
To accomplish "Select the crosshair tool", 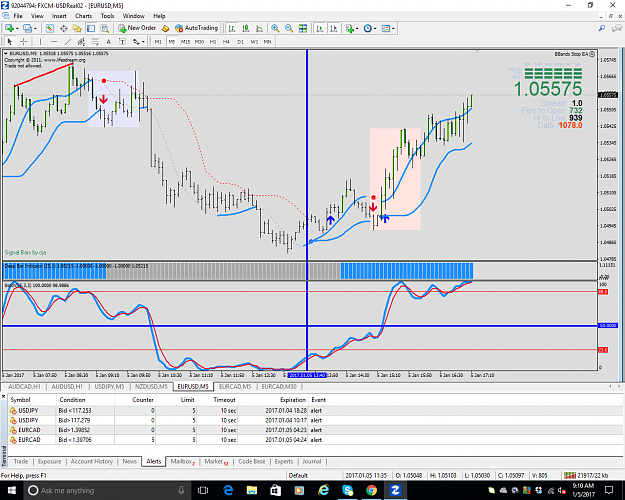I will [24, 41].
